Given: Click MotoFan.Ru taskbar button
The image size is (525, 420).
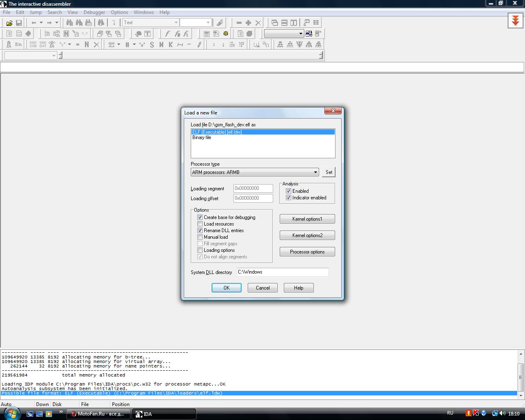Looking at the screenshot, I should coord(98,414).
